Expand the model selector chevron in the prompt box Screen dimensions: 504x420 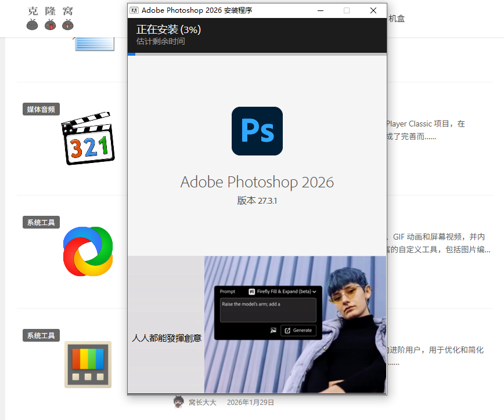314,292
